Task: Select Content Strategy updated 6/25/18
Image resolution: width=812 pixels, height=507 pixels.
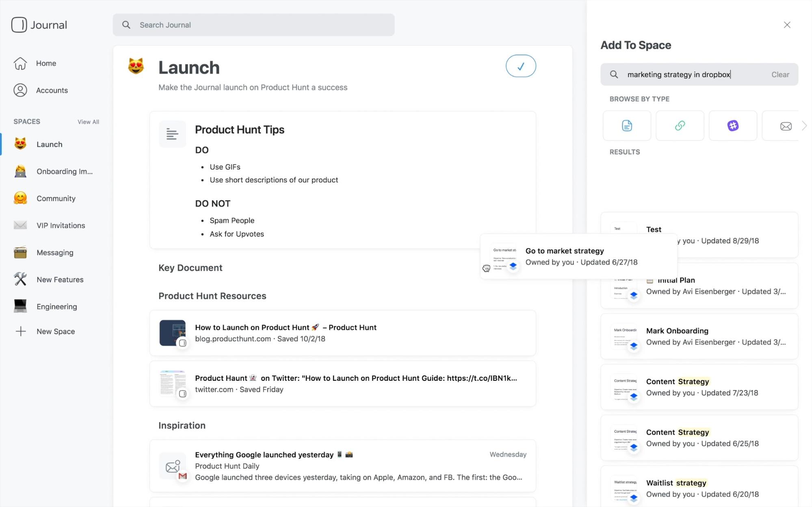Action: point(699,438)
